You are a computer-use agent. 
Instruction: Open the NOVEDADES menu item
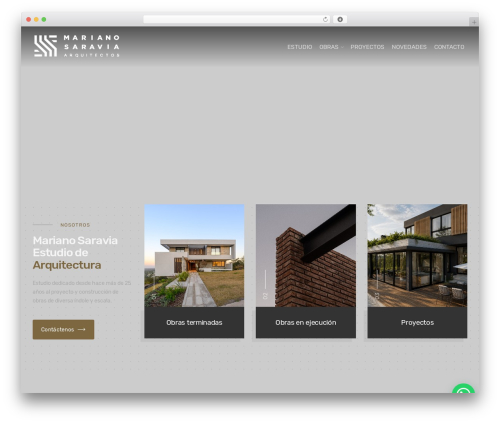tap(409, 47)
